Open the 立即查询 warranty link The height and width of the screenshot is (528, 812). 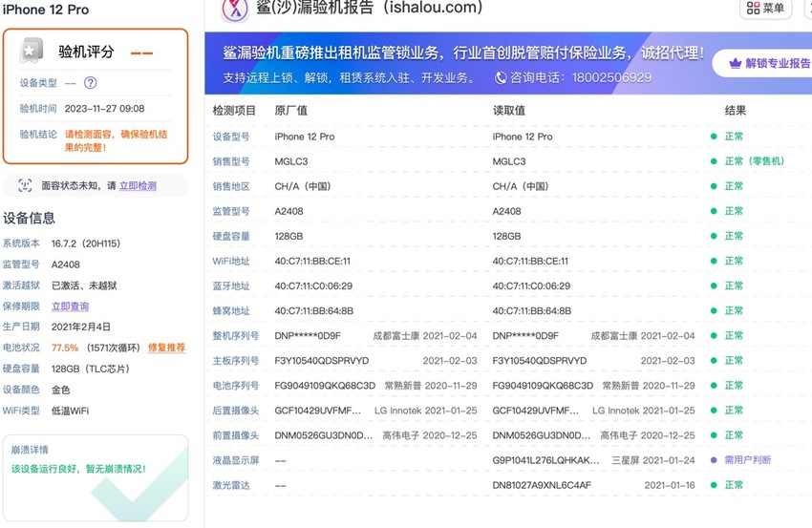click(70, 306)
